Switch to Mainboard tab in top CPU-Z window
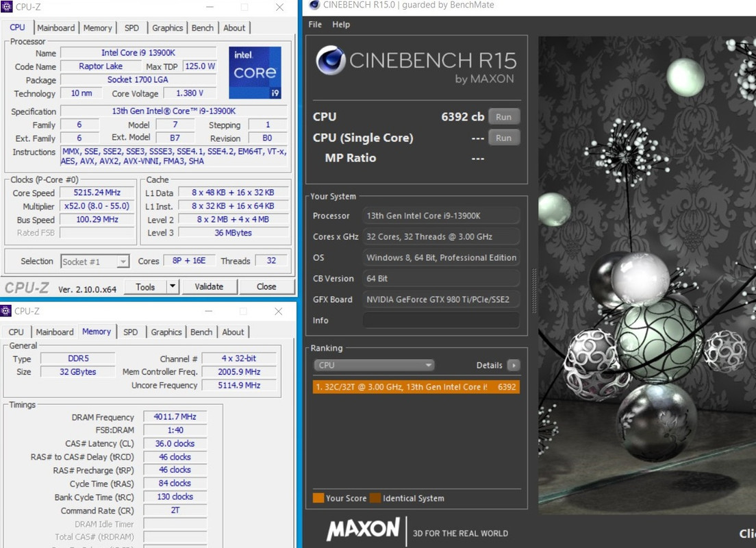The width and height of the screenshot is (756, 548). click(56, 28)
